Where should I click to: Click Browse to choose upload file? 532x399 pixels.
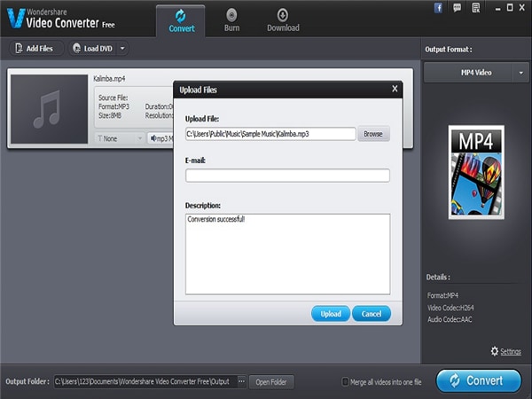click(x=373, y=134)
